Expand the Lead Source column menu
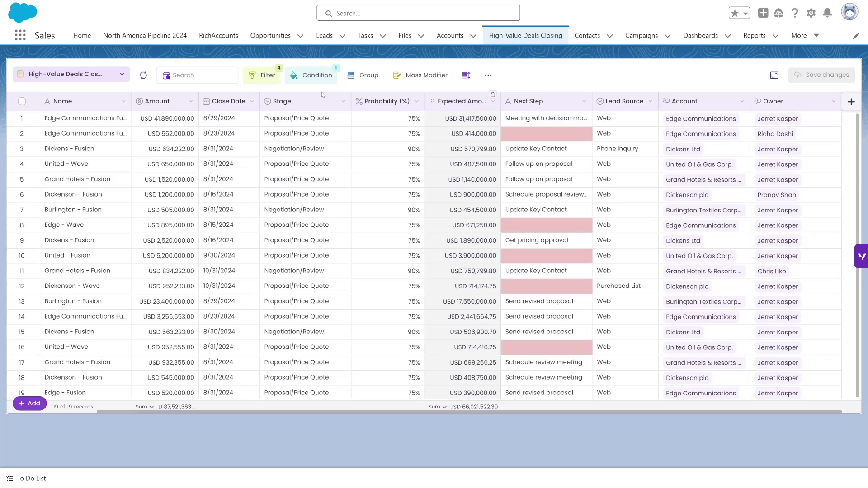Viewport: 868px width, 488px height. [651, 101]
